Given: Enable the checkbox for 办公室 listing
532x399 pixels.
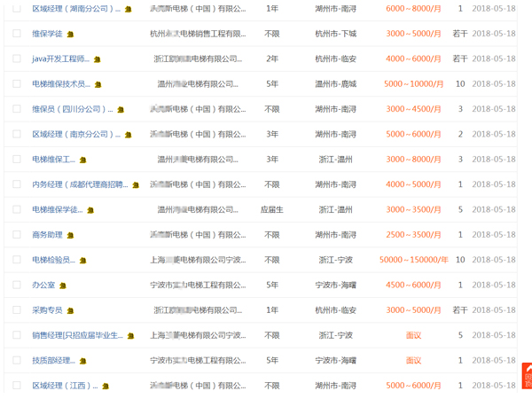Looking at the screenshot, I should [x=16, y=286].
